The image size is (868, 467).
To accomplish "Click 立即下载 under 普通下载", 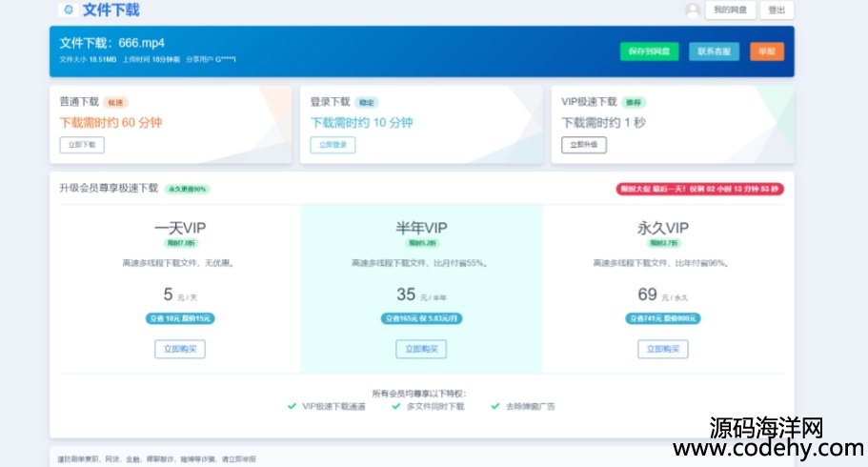I will coord(82,145).
